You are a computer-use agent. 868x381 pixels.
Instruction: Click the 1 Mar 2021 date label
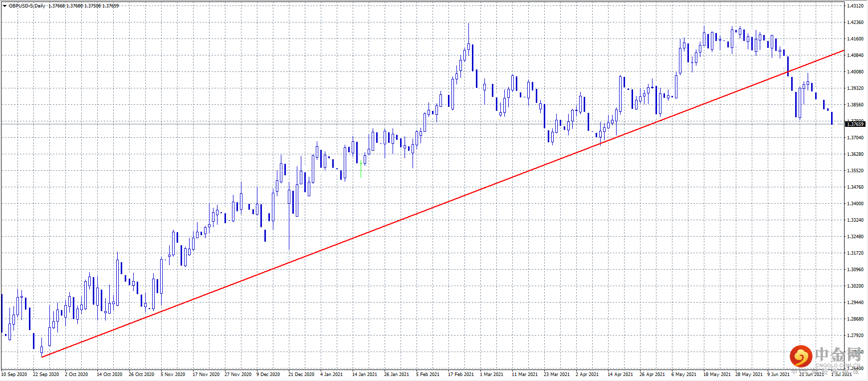click(x=492, y=375)
